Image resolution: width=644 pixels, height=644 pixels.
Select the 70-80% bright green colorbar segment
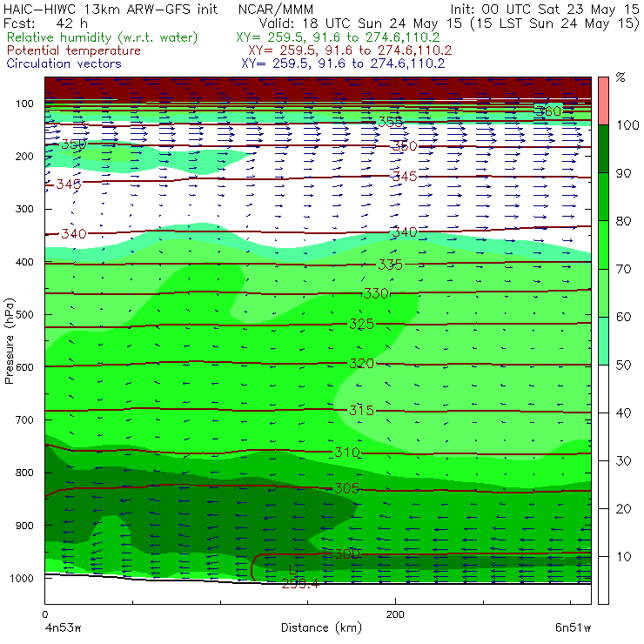603,245
